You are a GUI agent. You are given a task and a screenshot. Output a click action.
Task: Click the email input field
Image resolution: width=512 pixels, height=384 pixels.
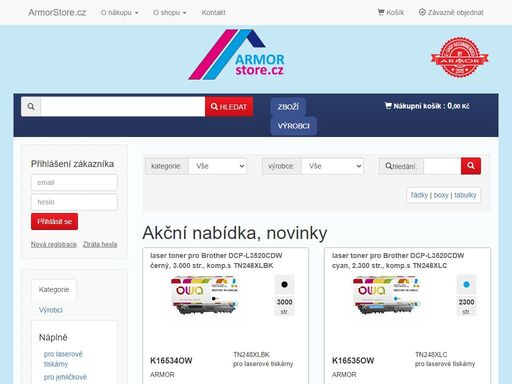tap(74, 183)
